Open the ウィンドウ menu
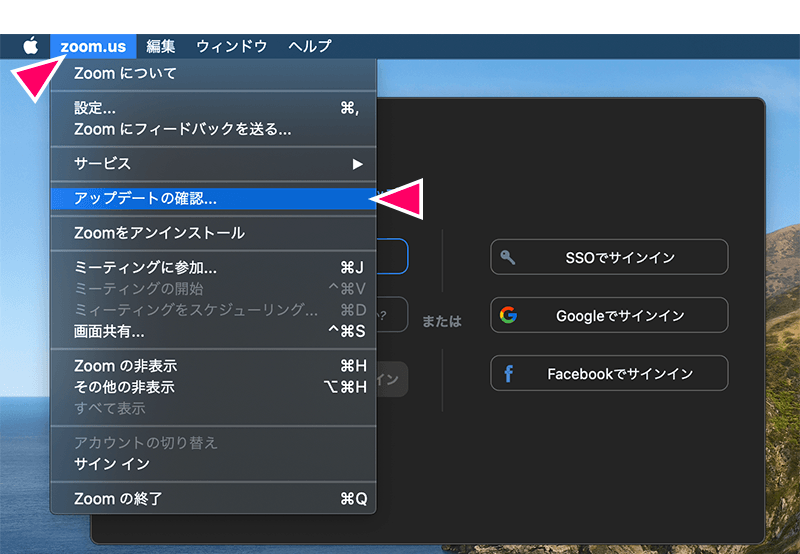Image resolution: width=800 pixels, height=554 pixels. [232, 46]
